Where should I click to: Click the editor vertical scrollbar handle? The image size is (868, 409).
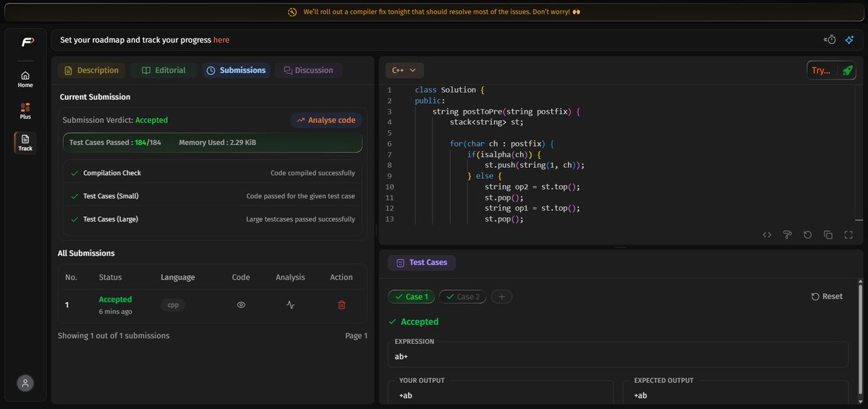coord(860,219)
